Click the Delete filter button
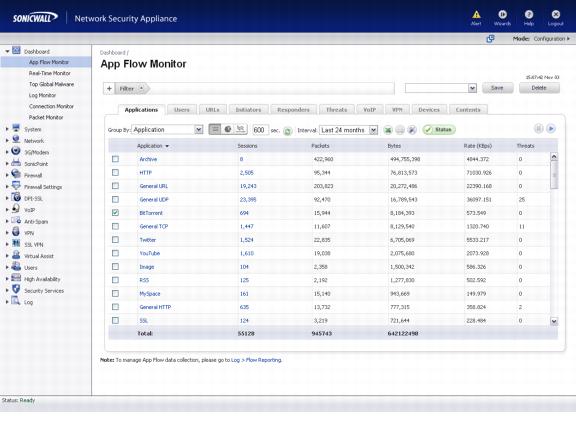 [539, 88]
